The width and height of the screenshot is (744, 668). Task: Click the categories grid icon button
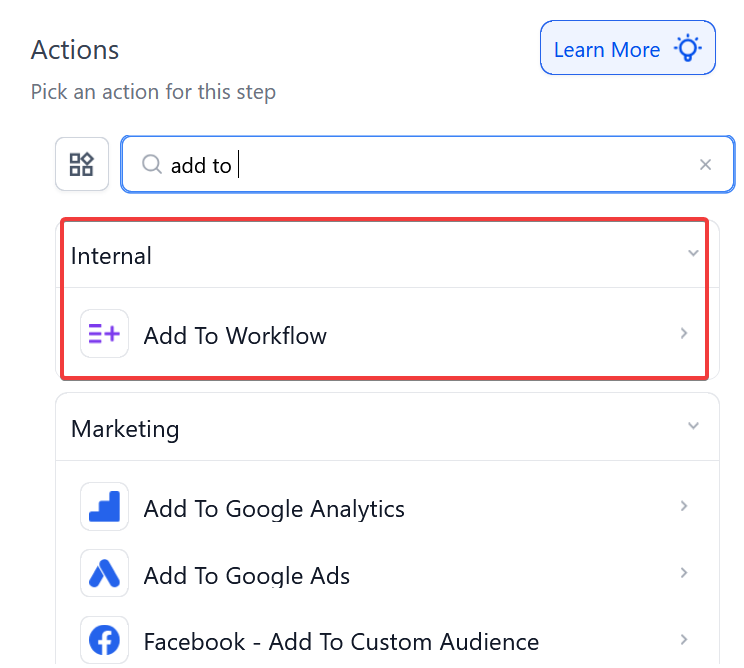tap(81, 164)
